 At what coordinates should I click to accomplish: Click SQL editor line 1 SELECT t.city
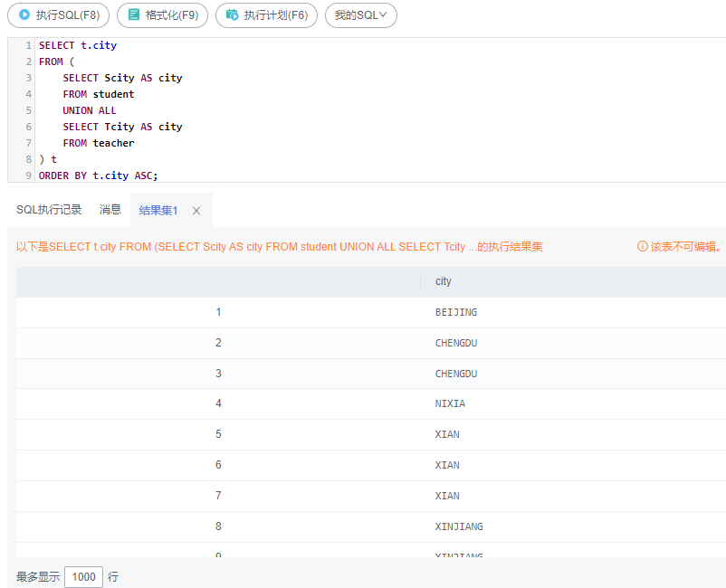pos(78,45)
